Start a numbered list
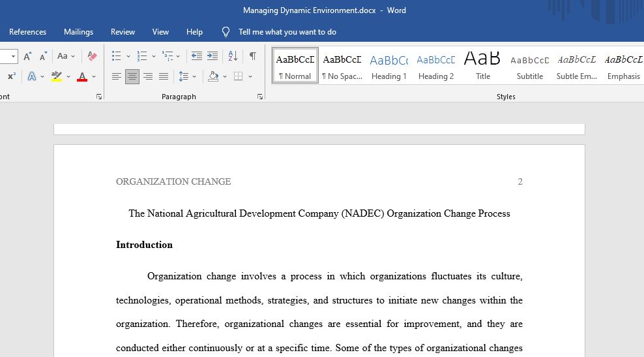The image size is (644, 357). (x=142, y=56)
